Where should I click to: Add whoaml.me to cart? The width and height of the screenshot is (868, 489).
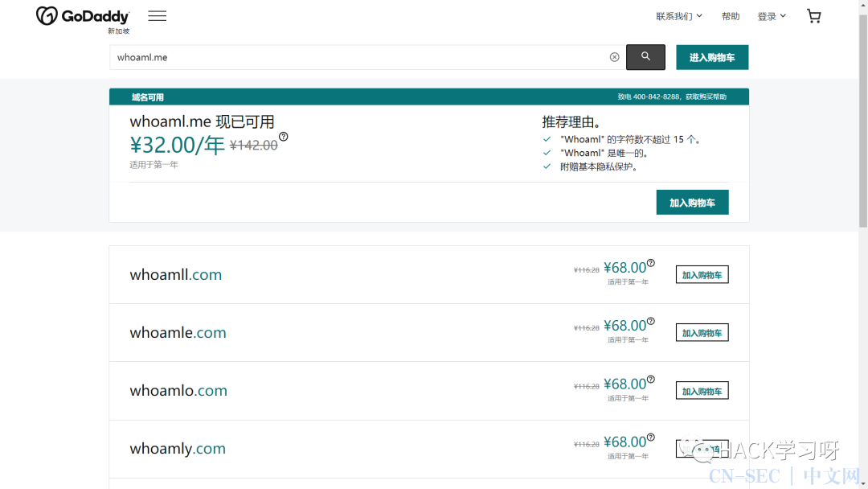[x=692, y=203]
